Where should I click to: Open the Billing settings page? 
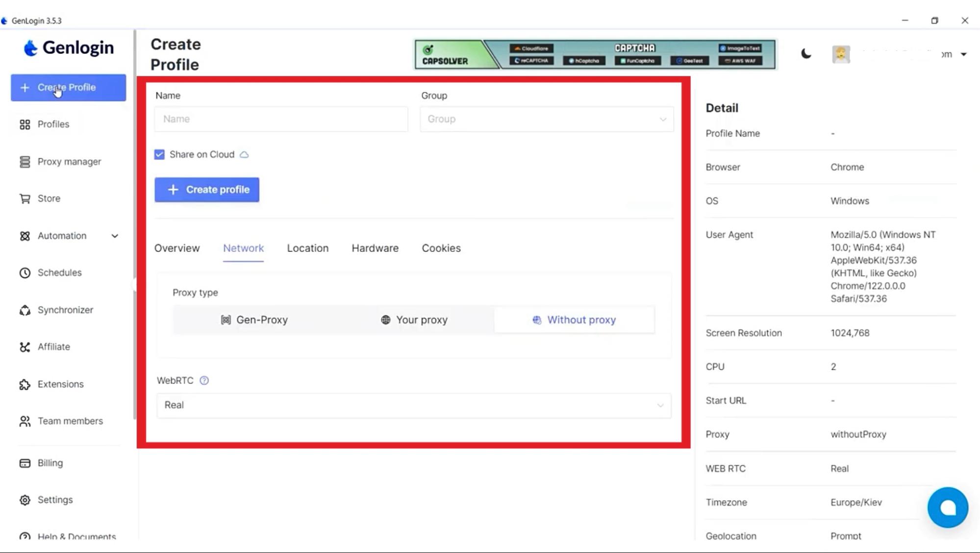[x=50, y=463]
